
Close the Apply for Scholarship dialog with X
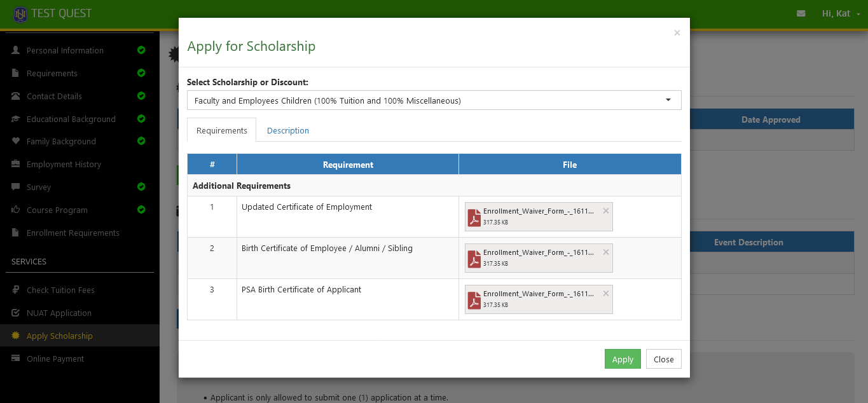pyautogui.click(x=677, y=32)
